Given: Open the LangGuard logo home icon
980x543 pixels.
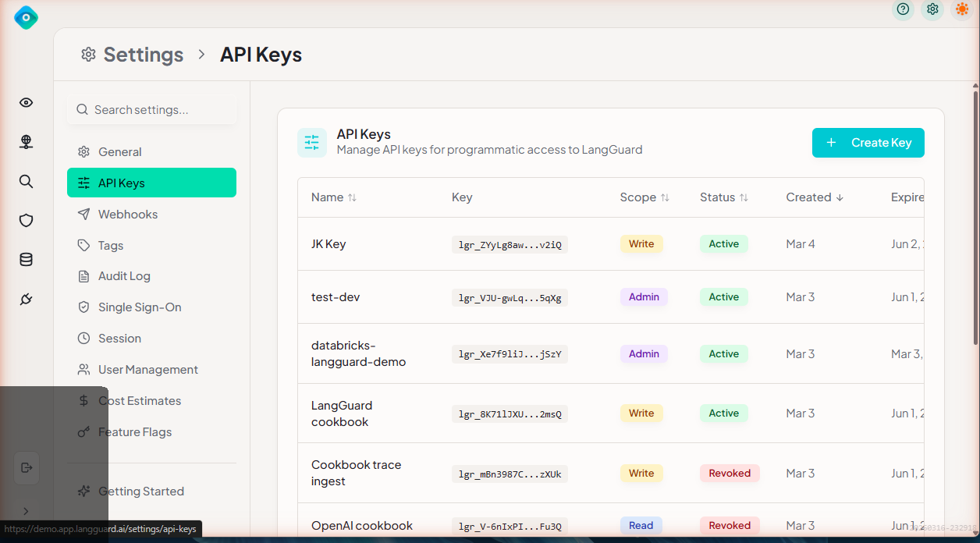Looking at the screenshot, I should (x=26, y=17).
